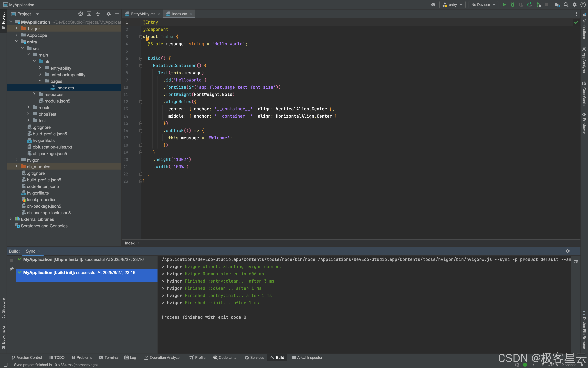The height and width of the screenshot is (368, 588).
Task: Open the Code Linter tool window
Action: (x=225, y=357)
